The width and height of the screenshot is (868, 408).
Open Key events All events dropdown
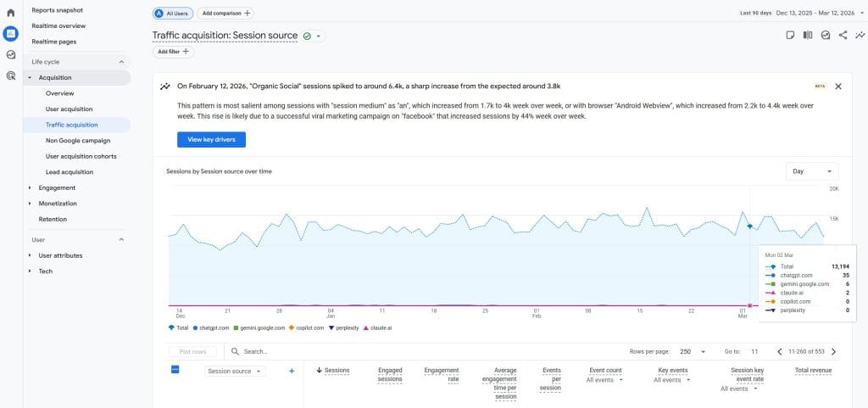click(671, 380)
